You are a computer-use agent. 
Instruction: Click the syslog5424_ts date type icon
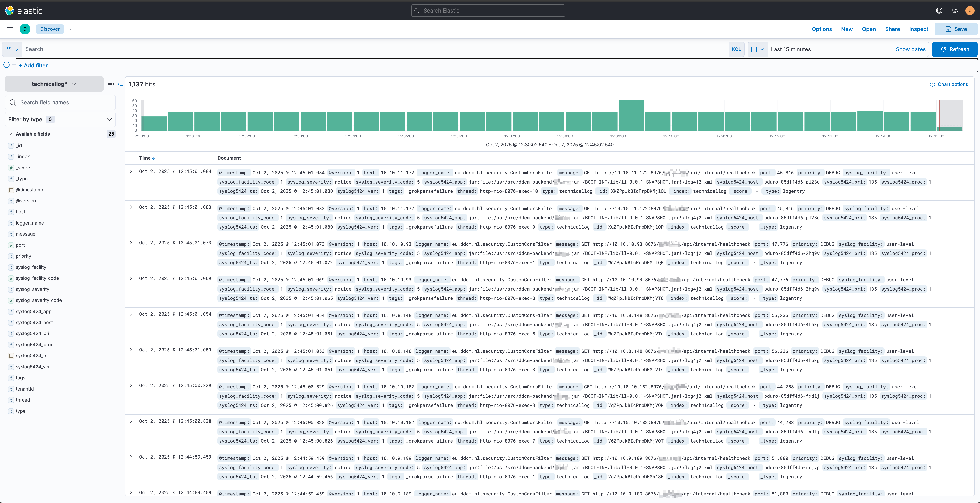click(11, 356)
